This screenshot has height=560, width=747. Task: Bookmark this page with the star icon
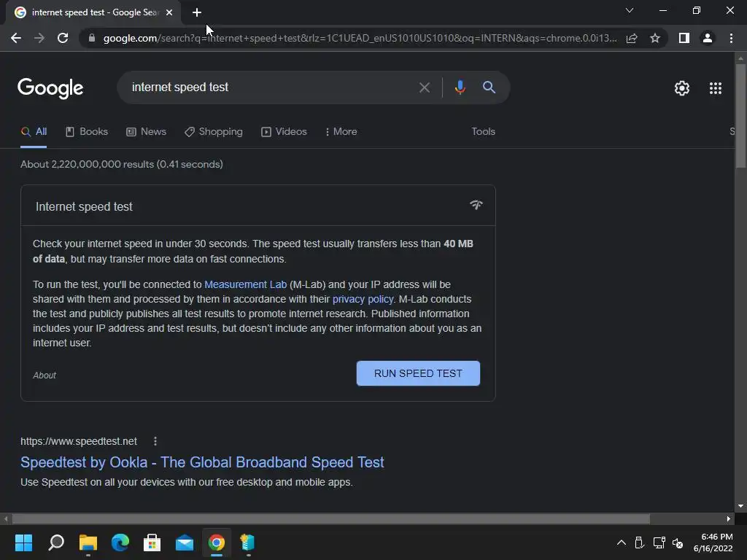[655, 38]
